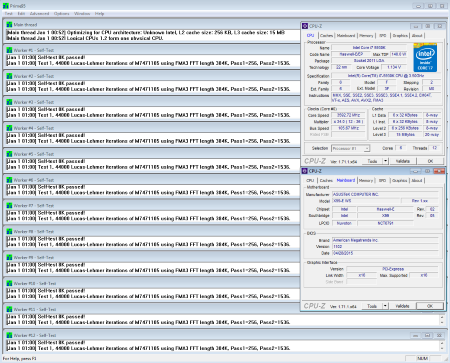Viewport: 450px width, 363px height.
Task: Click 'American Megatrends Inc.' BIOS brand field
Action: click(385, 240)
